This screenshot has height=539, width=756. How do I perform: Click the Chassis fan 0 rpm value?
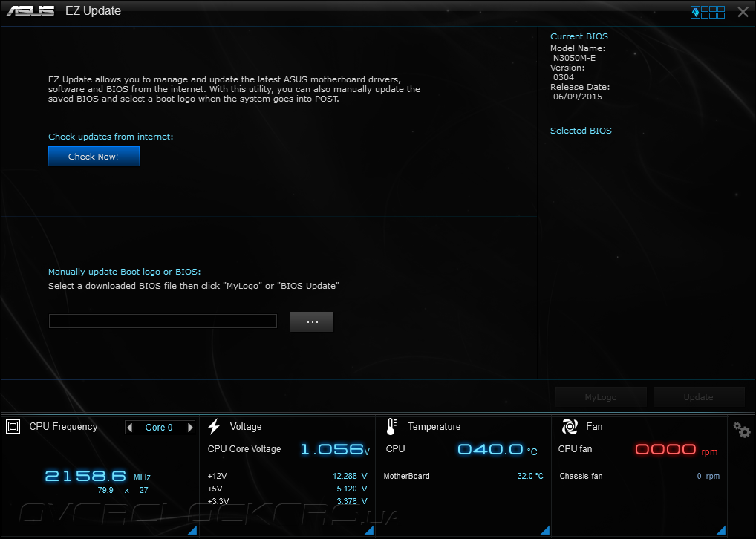click(x=708, y=476)
